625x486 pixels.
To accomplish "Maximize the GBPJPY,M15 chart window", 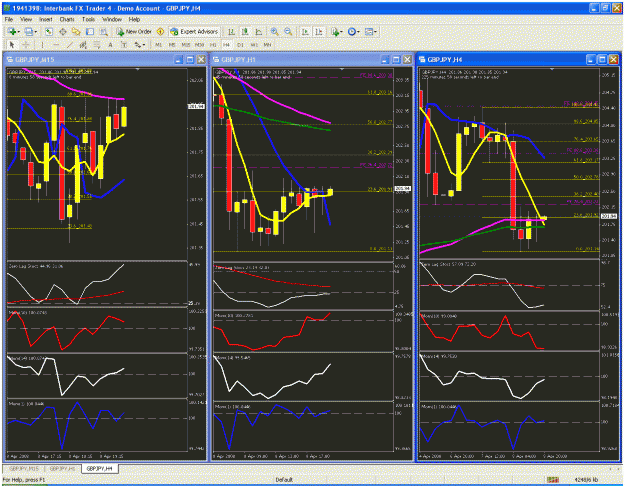I will [190, 60].
